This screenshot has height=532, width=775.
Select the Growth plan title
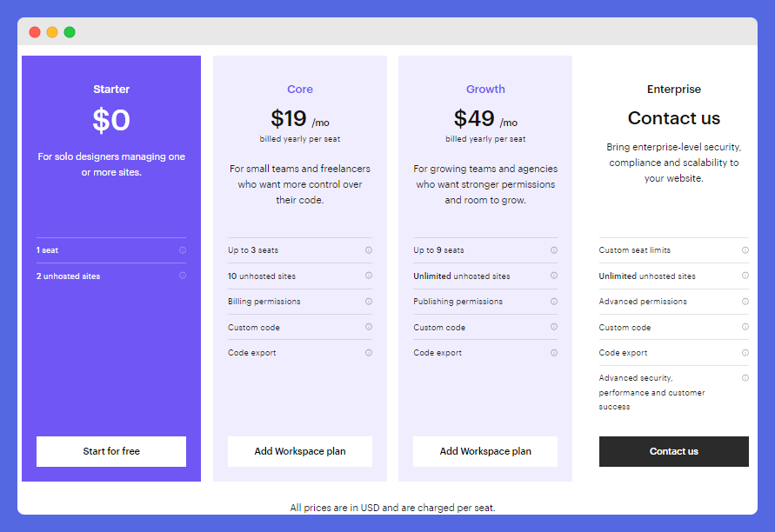click(485, 89)
